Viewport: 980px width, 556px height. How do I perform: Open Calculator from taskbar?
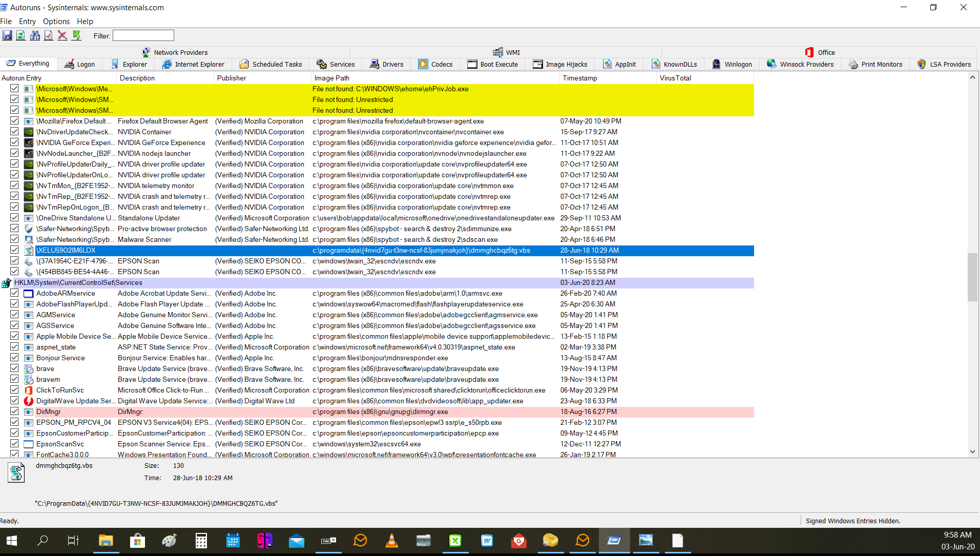click(201, 541)
